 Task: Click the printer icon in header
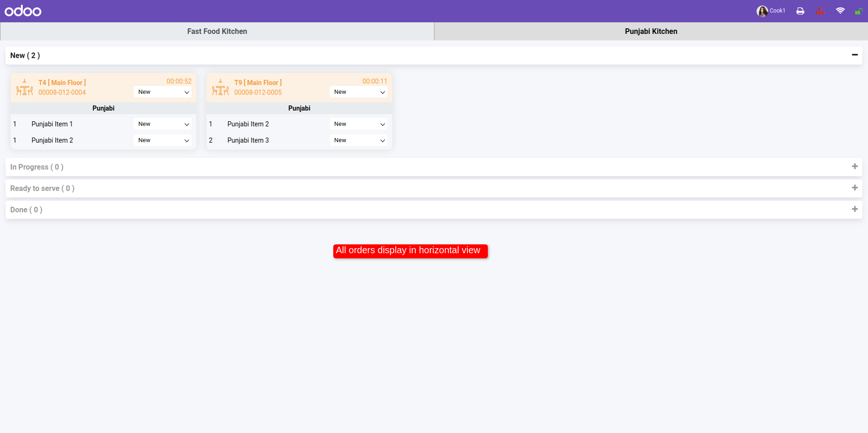click(x=800, y=11)
